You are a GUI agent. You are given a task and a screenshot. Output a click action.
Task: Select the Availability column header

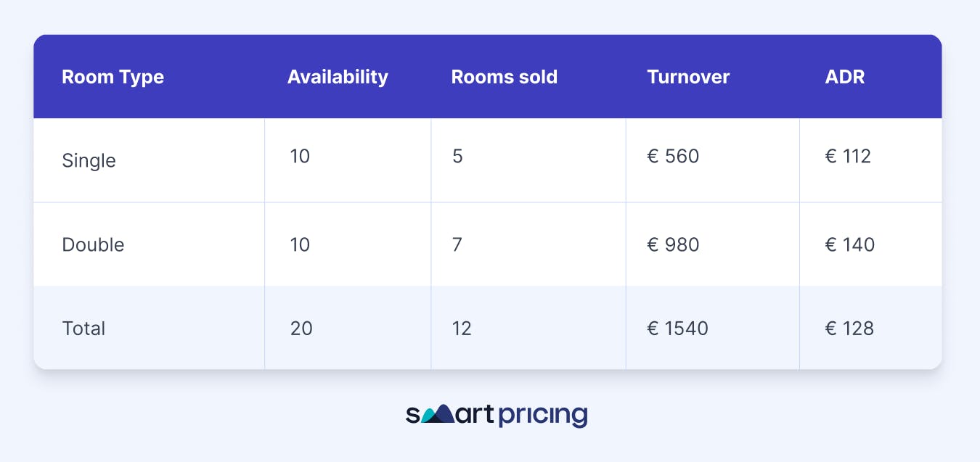pos(338,77)
